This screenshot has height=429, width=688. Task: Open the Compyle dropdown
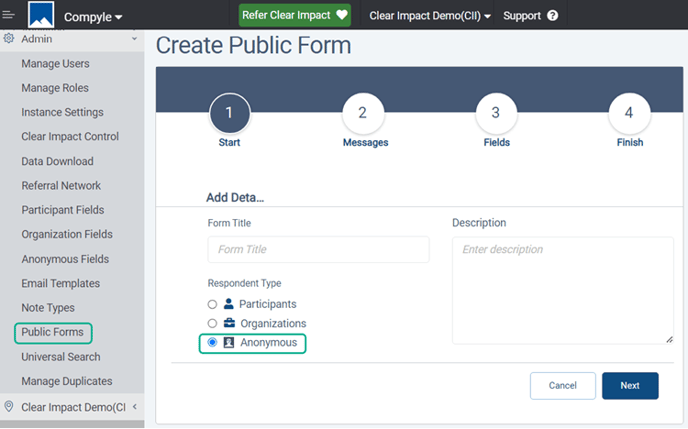coord(93,17)
